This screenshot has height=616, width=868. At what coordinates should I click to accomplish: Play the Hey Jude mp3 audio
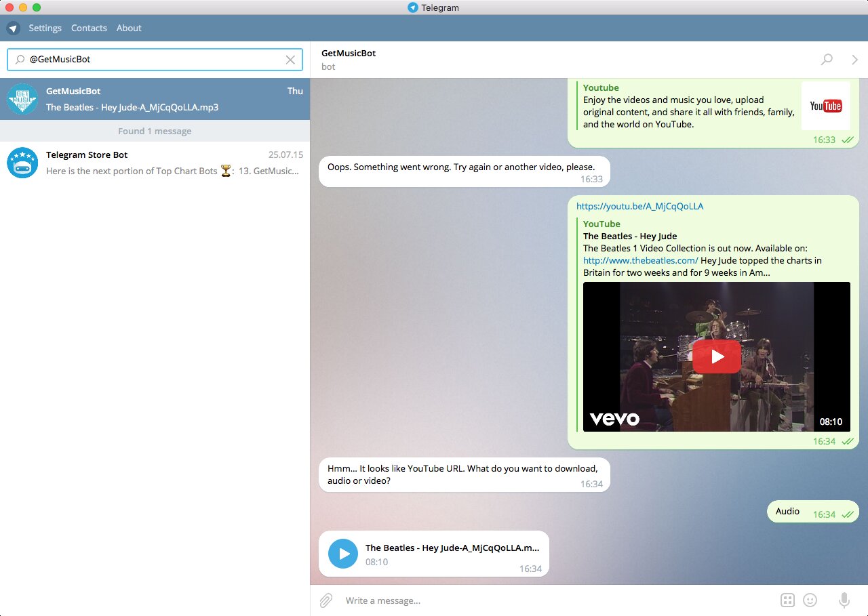(343, 554)
